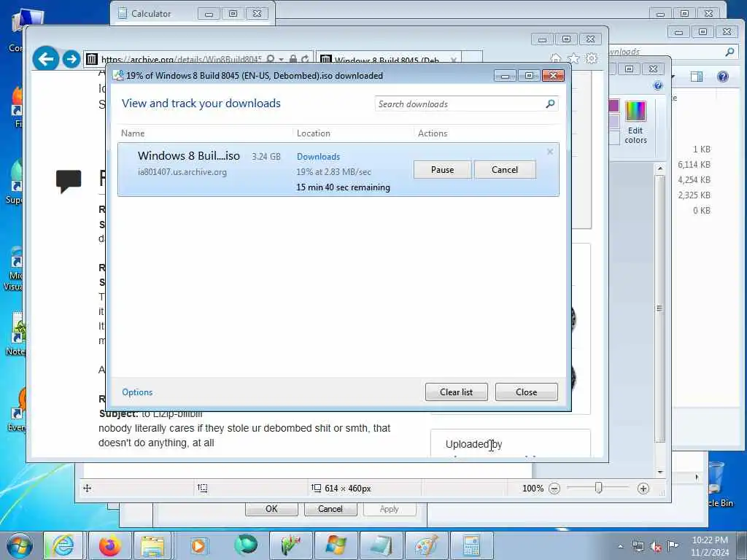Select the lavender color swatch in Paint
This screenshot has height=560, width=747.
[x=614, y=121]
